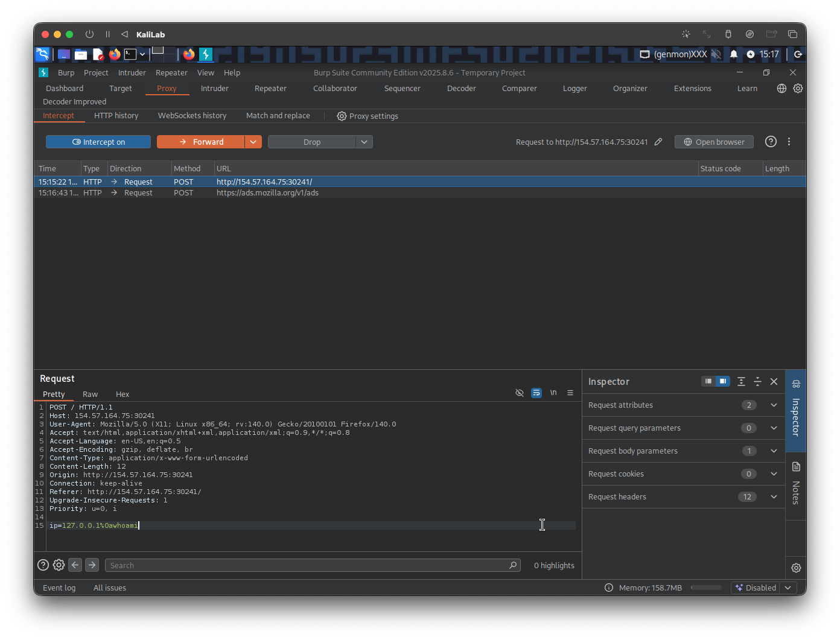Toggle hide non-printable characters eye icon
Screen dimensions: 840x640
519,393
